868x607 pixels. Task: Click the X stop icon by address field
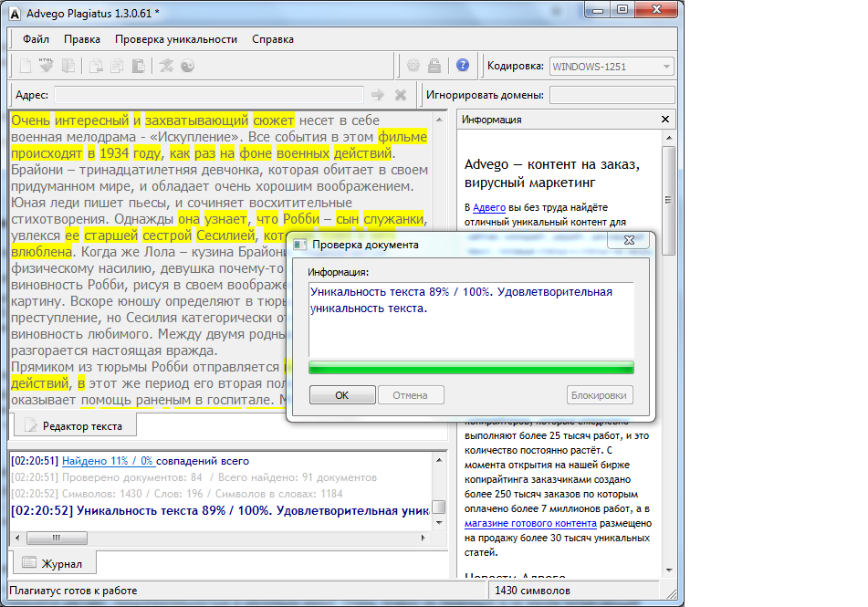pos(401,95)
